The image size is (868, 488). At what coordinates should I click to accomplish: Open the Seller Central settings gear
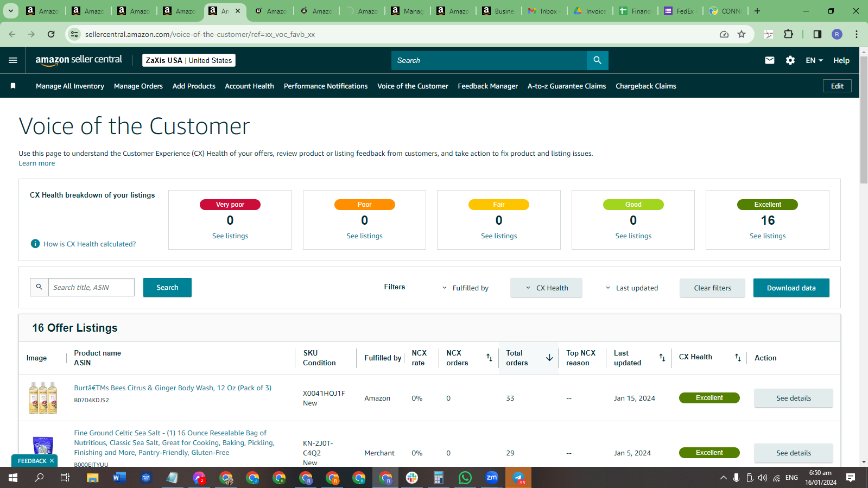pos(790,60)
